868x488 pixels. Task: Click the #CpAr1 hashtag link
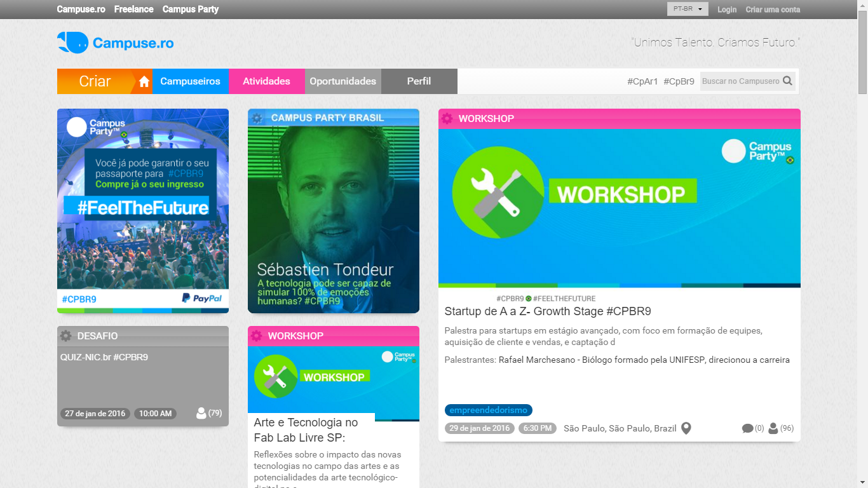click(x=642, y=81)
